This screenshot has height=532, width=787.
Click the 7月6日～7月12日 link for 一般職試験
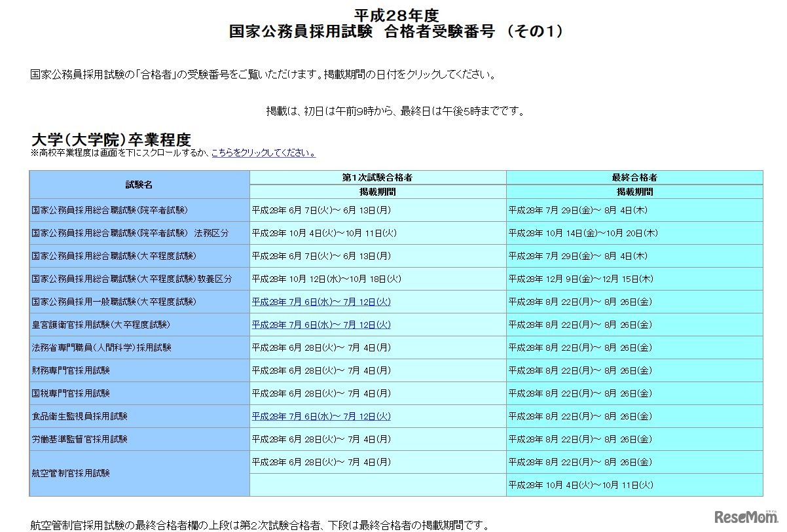[320, 302]
